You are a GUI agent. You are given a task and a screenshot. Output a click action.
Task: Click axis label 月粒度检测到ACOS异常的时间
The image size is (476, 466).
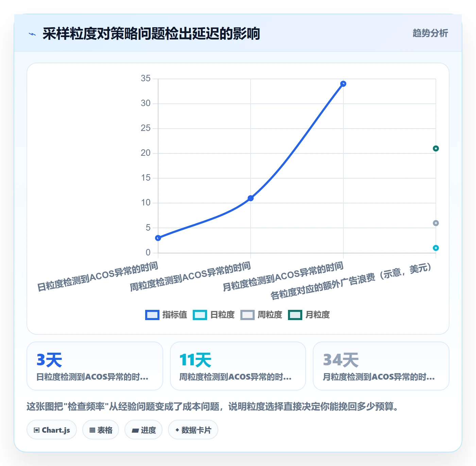(283, 277)
